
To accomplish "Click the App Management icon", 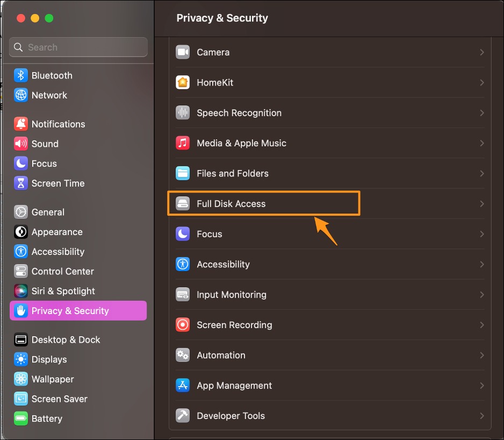I will [183, 386].
